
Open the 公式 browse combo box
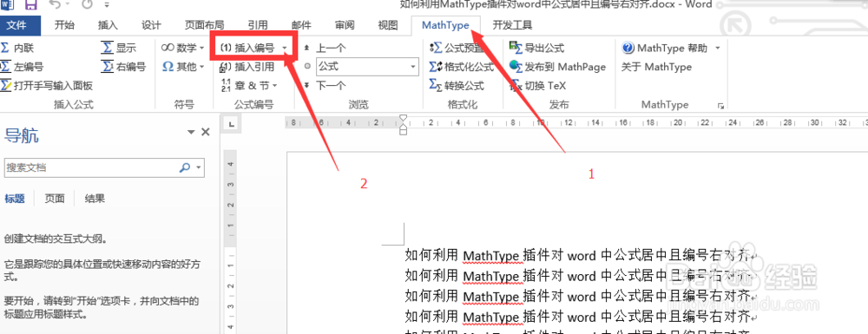click(367, 67)
